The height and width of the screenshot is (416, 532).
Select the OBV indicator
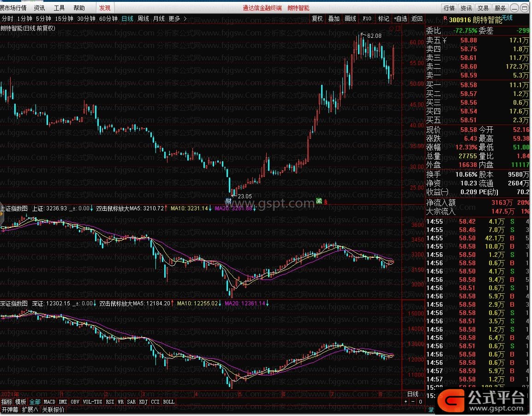click(x=75, y=402)
